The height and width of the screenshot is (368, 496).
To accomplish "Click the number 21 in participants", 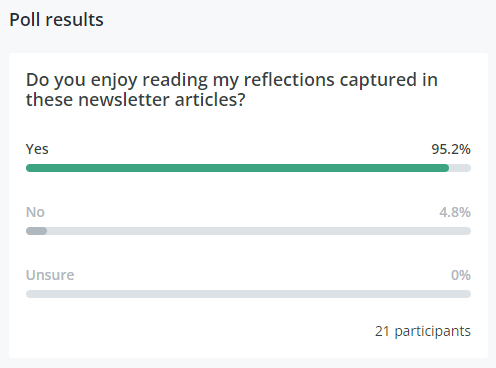I will click(382, 331).
